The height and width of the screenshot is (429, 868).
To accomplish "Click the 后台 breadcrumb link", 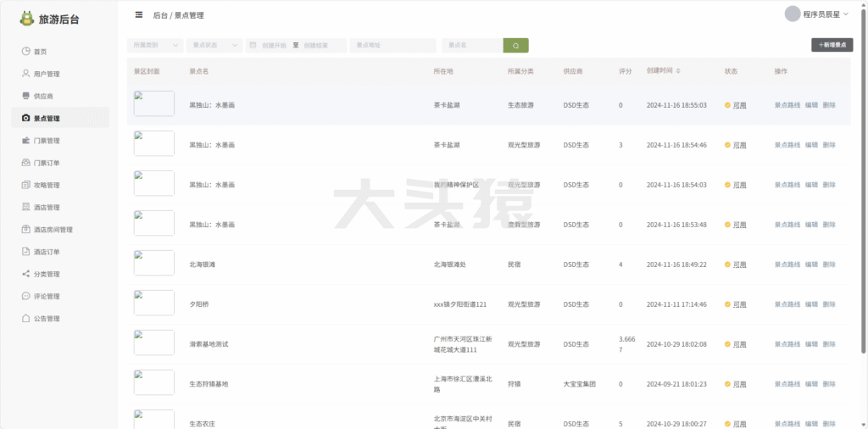I will [160, 15].
